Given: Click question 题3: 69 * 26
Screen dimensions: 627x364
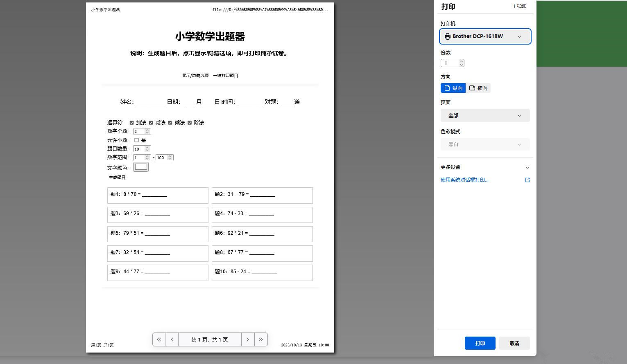Looking at the screenshot, I should (x=158, y=215).
